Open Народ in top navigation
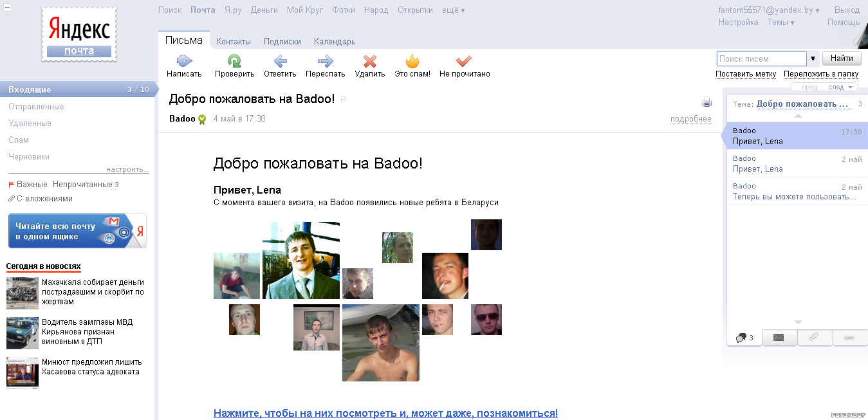The width and height of the screenshot is (868, 420). 376,10
